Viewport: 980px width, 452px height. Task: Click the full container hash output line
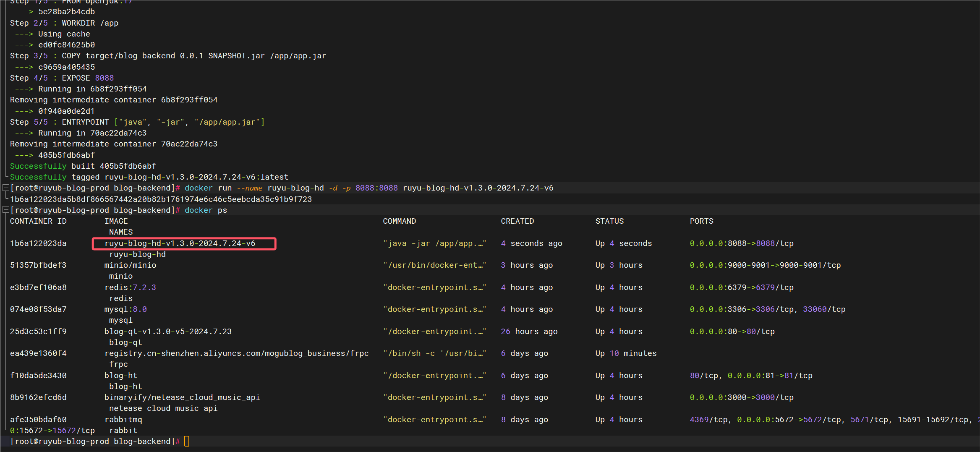click(x=161, y=199)
